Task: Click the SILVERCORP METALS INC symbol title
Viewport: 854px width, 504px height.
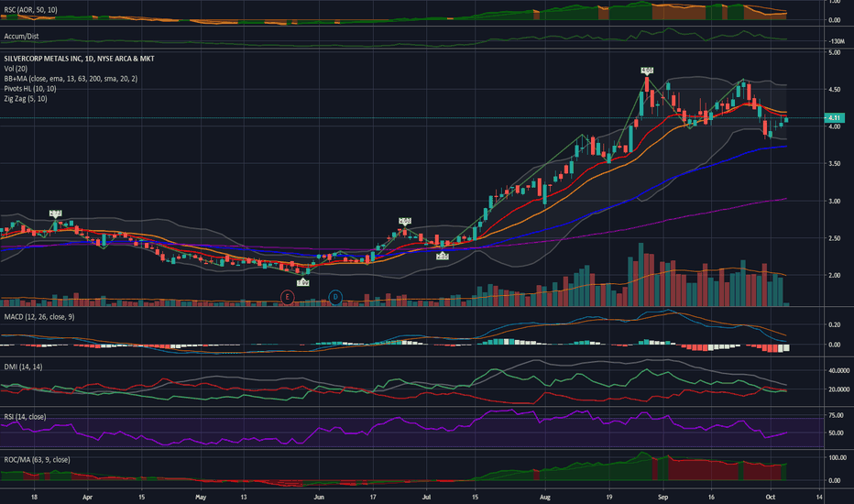Action: coord(79,59)
